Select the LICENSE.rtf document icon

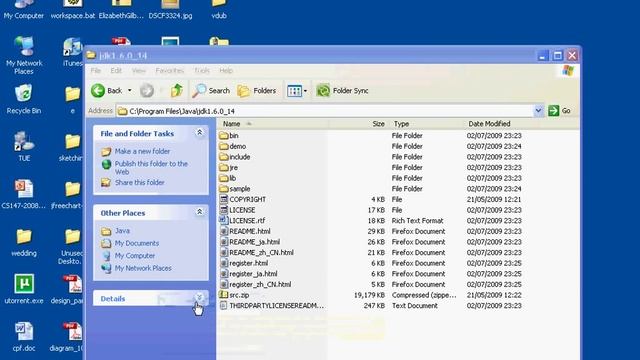click(x=223, y=220)
